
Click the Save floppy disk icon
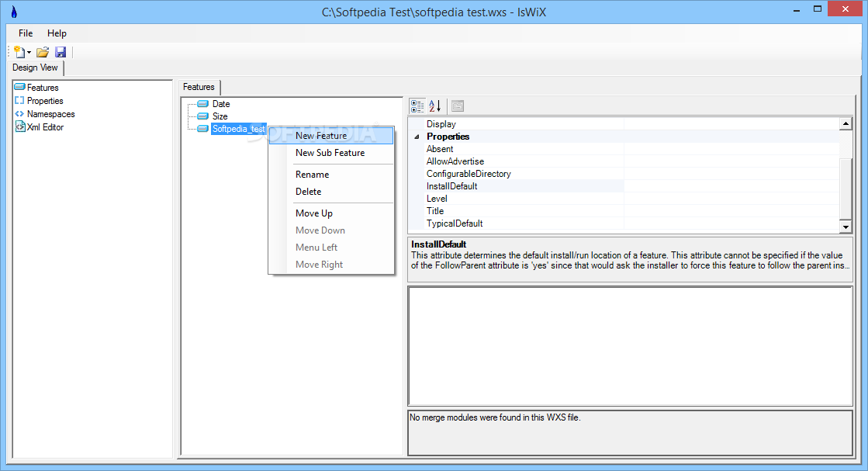(61, 52)
